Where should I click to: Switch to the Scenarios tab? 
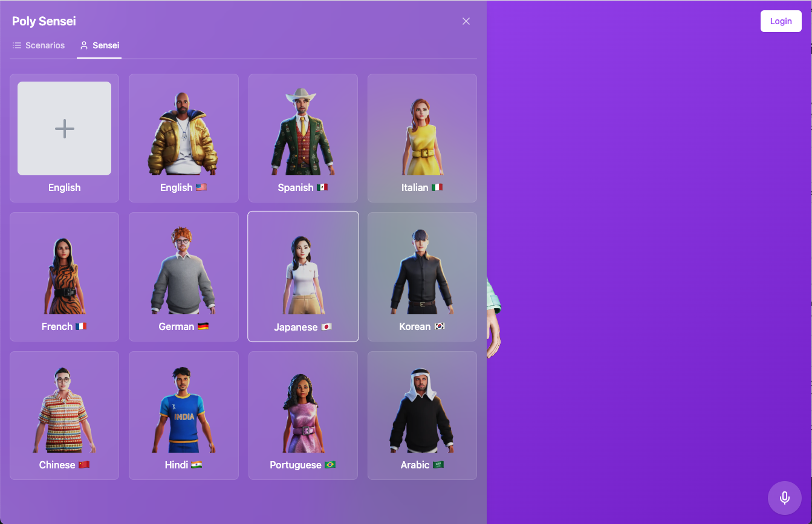[39, 45]
